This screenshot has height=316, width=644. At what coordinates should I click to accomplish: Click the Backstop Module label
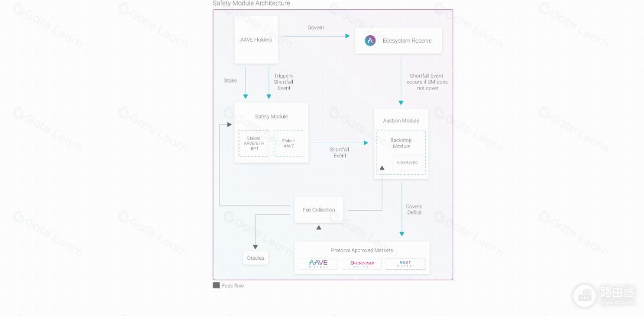(x=401, y=143)
